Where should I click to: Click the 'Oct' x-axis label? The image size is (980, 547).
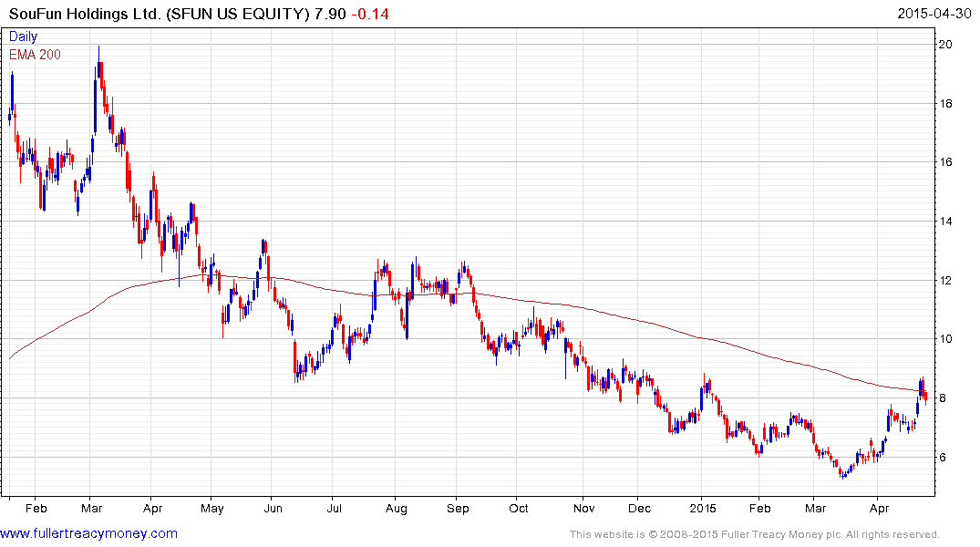point(518,508)
